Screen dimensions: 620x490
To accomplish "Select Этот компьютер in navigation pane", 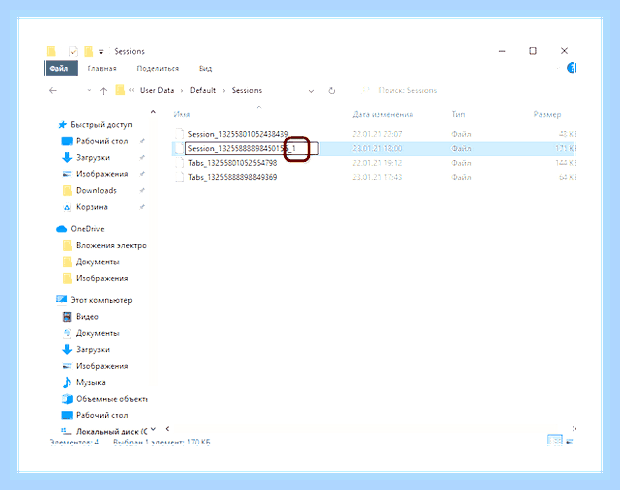I will [101, 300].
